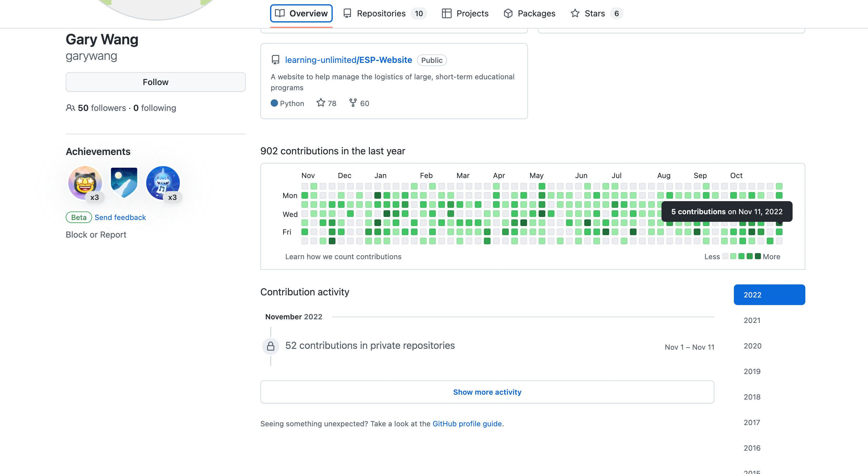Click the Overview book icon
The image size is (868, 474).
point(280,13)
